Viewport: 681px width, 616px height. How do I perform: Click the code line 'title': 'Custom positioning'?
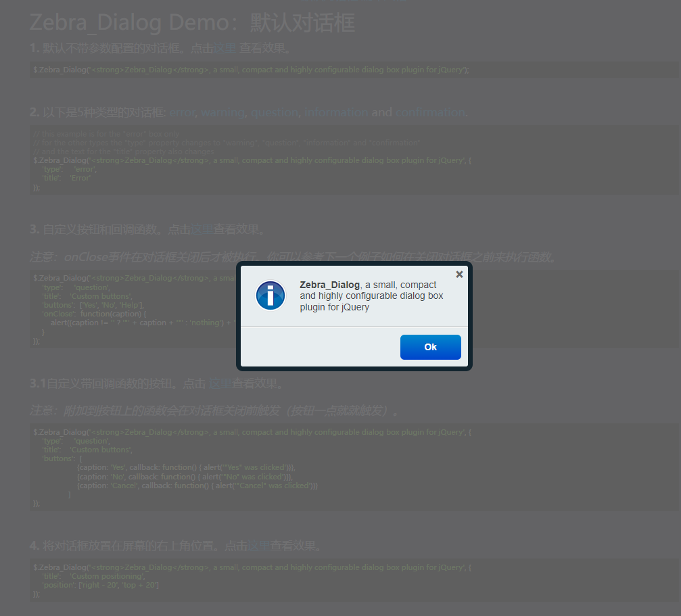pos(94,576)
